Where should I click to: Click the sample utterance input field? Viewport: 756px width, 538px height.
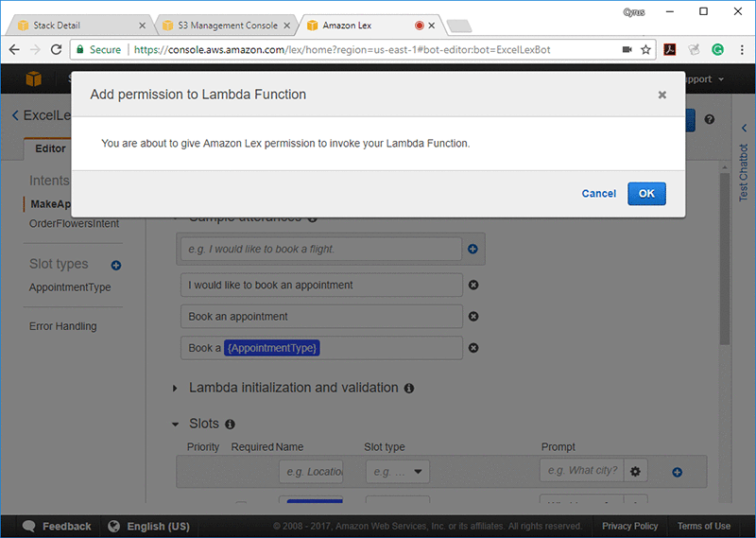click(x=321, y=249)
